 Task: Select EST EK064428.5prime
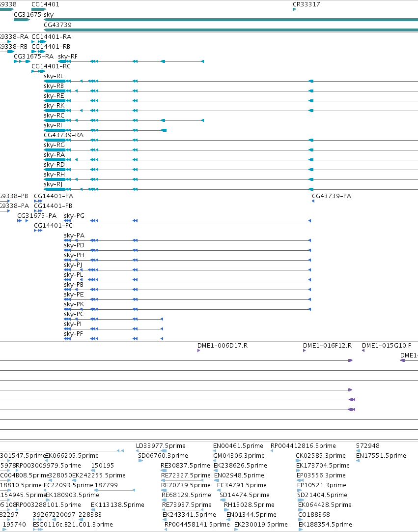(x=300, y=510)
